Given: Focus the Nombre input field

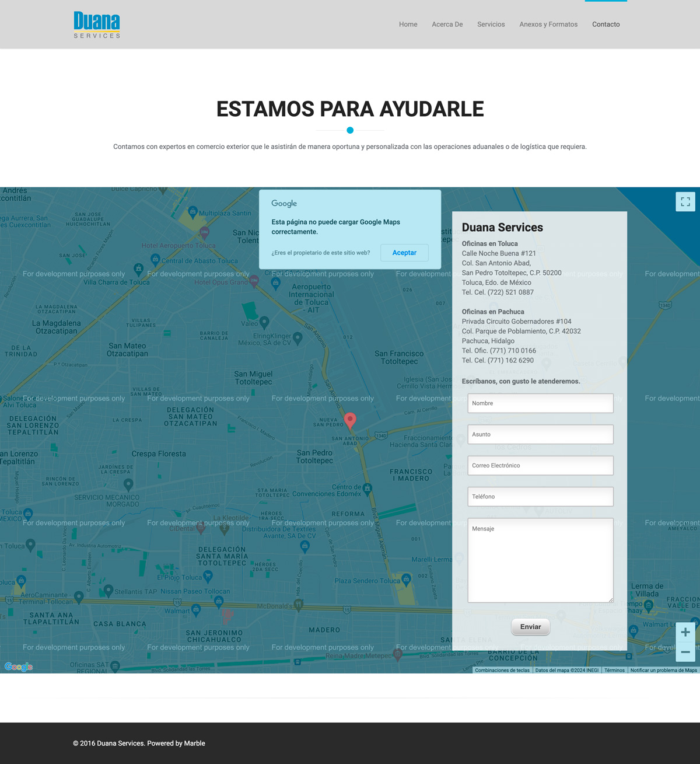Looking at the screenshot, I should tap(540, 403).
